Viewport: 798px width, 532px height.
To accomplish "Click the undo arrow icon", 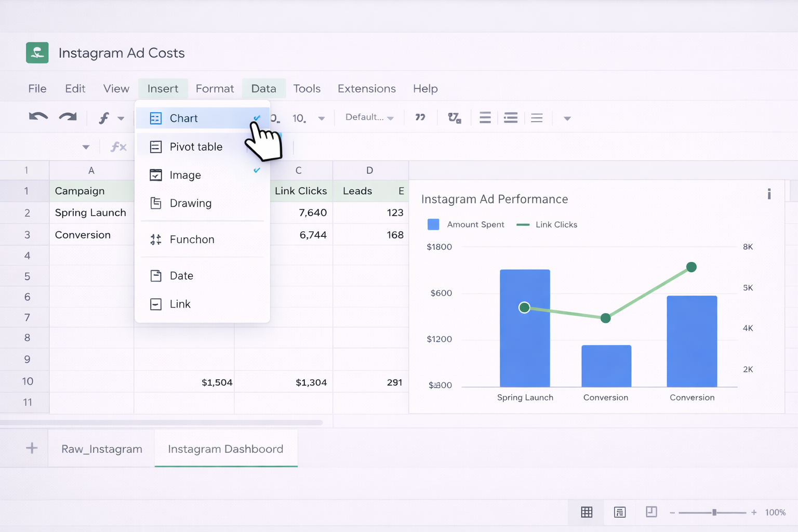I will coord(38,117).
